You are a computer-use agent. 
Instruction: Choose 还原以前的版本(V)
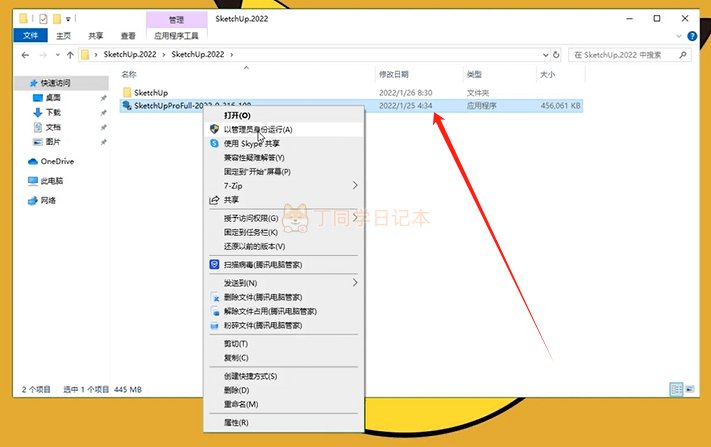[284, 246]
